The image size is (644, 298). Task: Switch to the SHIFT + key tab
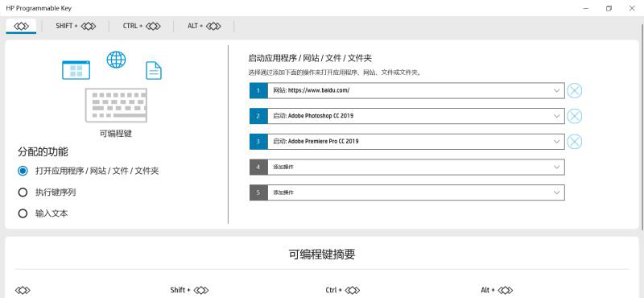(76, 26)
